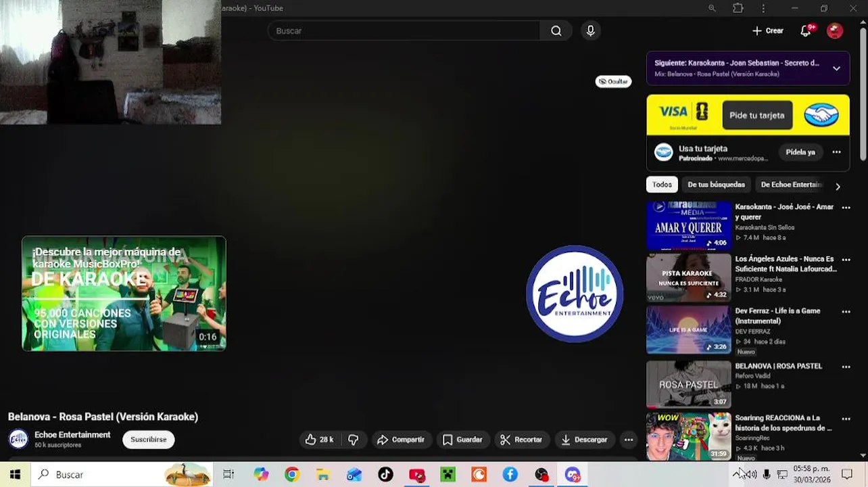Open Amar y querer karaoke thumbnail

click(688, 225)
